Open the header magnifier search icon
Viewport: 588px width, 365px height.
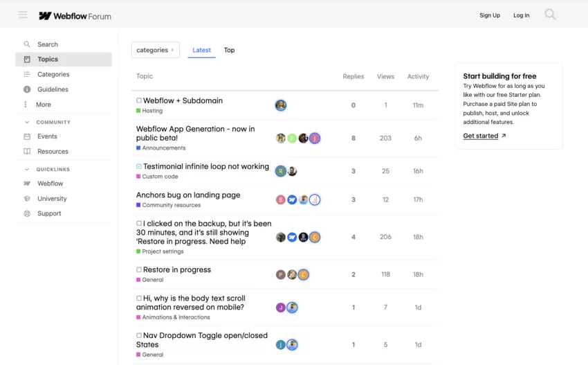[x=550, y=15]
